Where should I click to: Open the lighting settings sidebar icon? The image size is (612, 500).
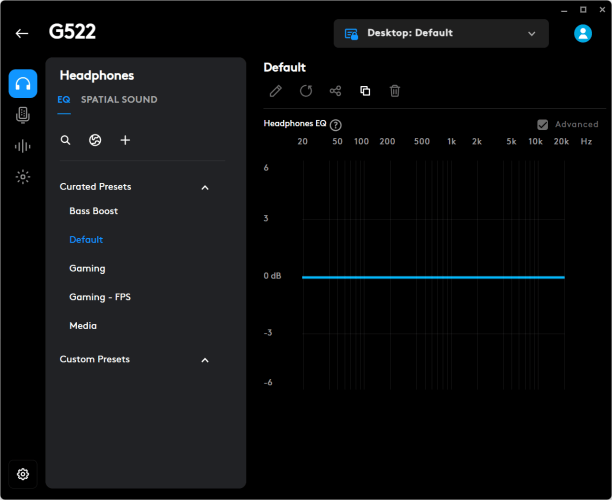[x=23, y=177]
